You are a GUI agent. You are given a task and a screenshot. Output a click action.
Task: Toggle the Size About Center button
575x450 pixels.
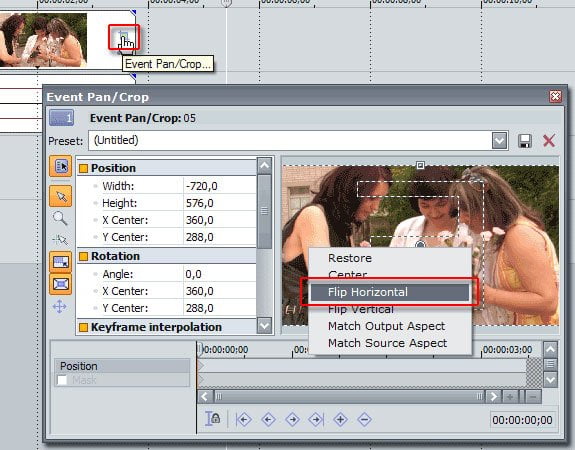point(61,284)
